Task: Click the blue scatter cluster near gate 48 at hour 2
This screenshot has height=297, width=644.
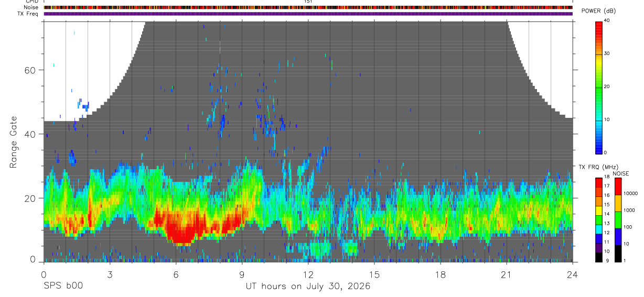Action: pyautogui.click(x=83, y=105)
